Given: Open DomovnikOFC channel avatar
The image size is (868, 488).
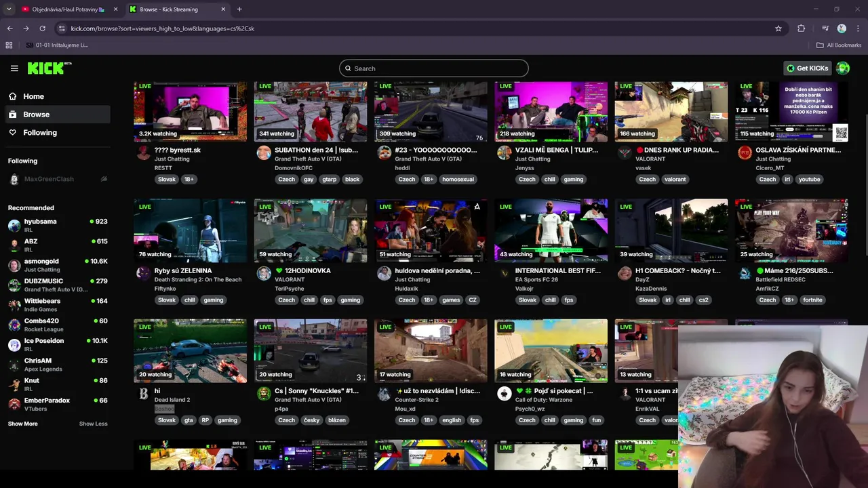Looking at the screenshot, I should click(264, 153).
